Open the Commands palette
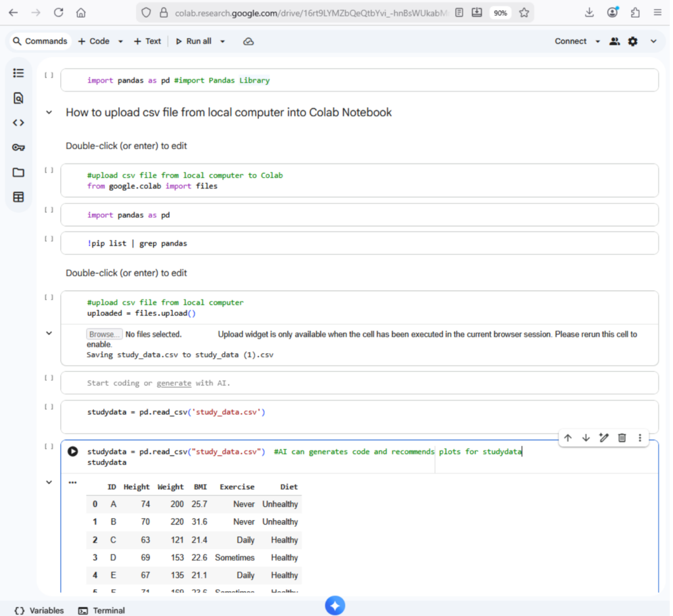 click(40, 41)
